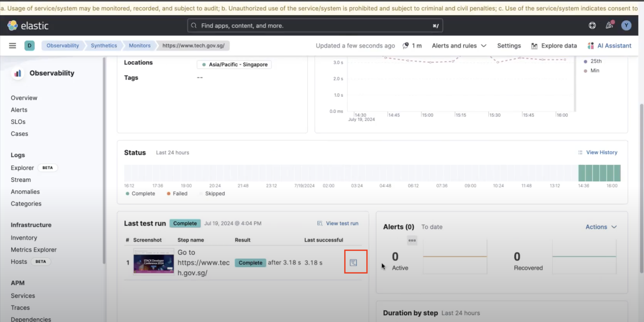This screenshot has width=644, height=322.
Task: Open SLOs in the sidebar
Action: tap(18, 122)
